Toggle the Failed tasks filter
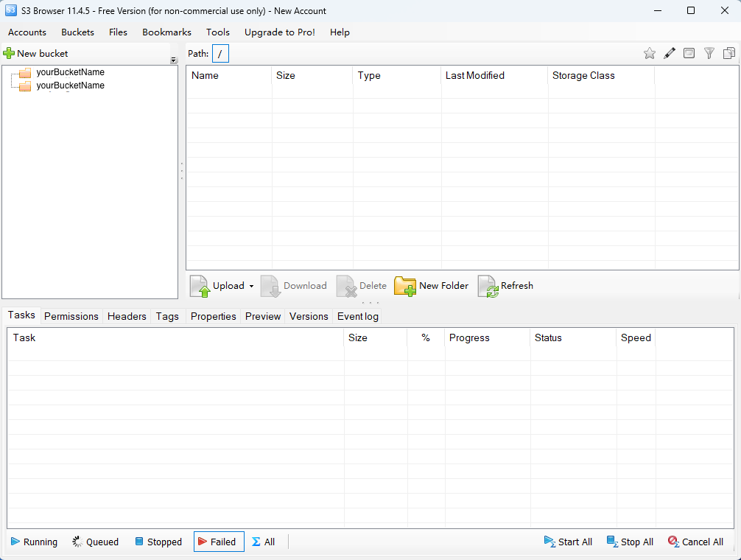This screenshot has height=560, width=741. 219,542
